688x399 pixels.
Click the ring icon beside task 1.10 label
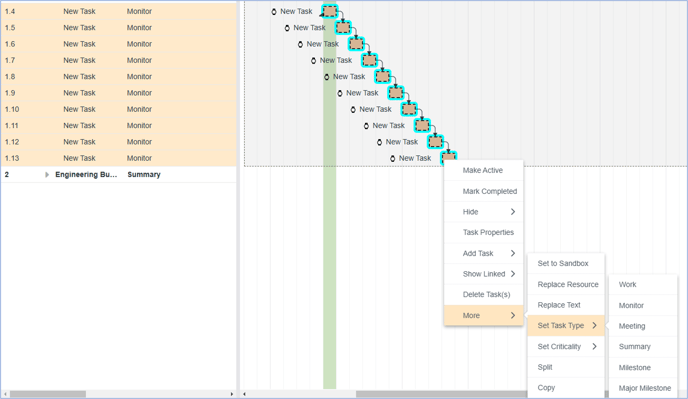[x=353, y=110]
